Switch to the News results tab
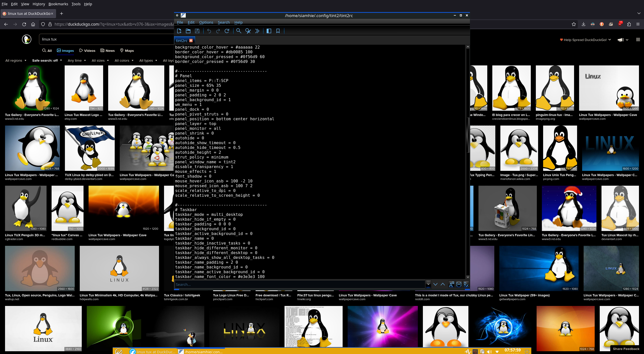 [107, 51]
